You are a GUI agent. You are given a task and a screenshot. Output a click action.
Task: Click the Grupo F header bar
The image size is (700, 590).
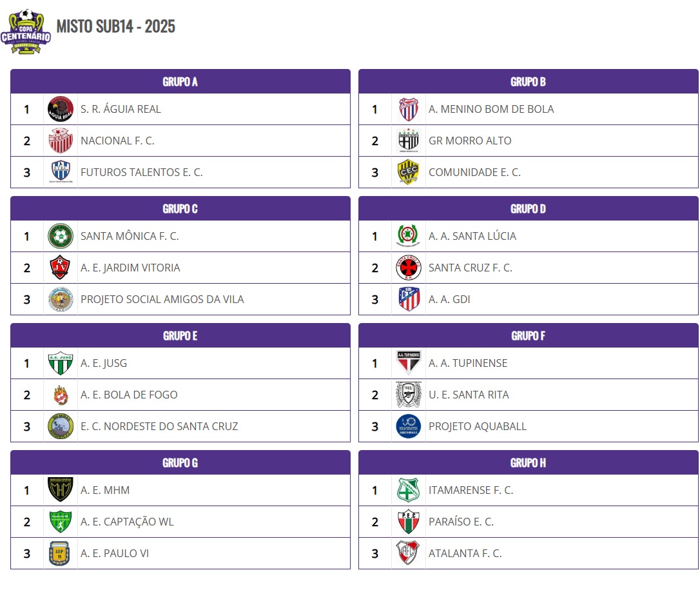(x=528, y=335)
